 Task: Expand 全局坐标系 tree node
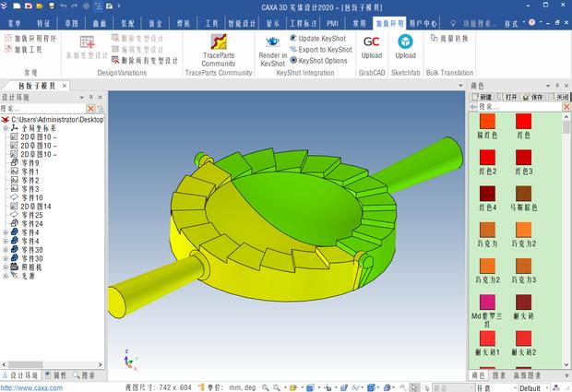point(6,128)
